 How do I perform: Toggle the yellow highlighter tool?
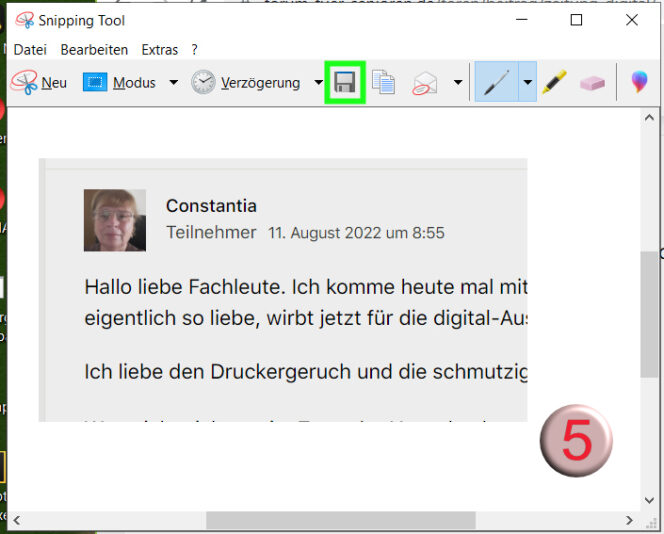(x=555, y=83)
